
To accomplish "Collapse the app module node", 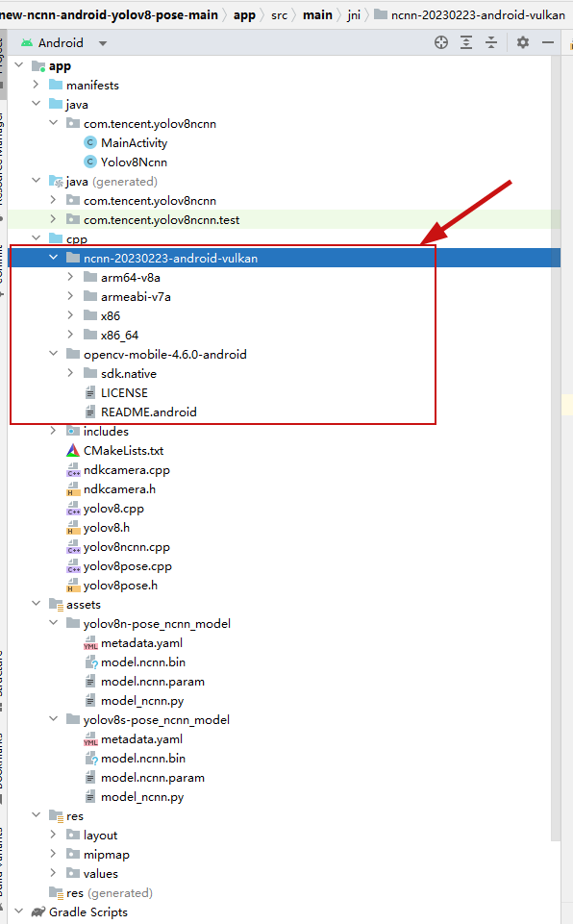I will point(19,65).
